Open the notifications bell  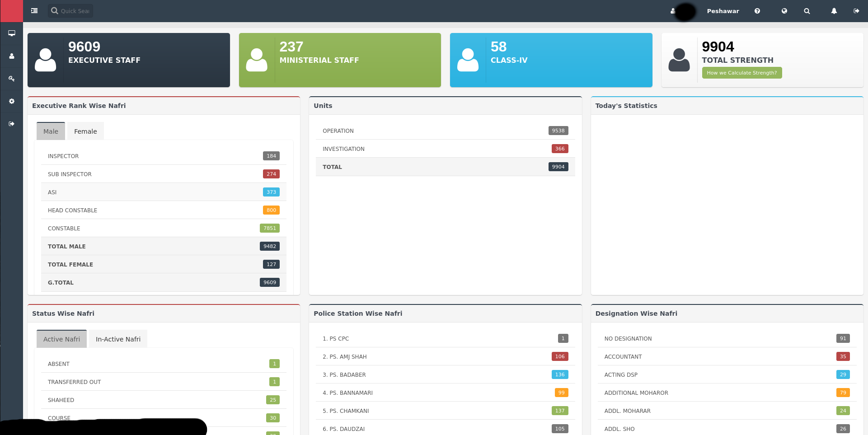tap(834, 11)
